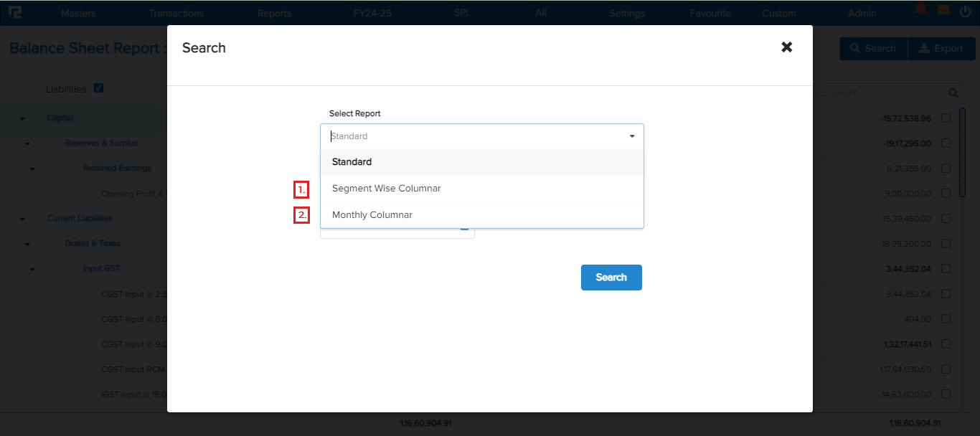Open the Reports menu

point(274,13)
